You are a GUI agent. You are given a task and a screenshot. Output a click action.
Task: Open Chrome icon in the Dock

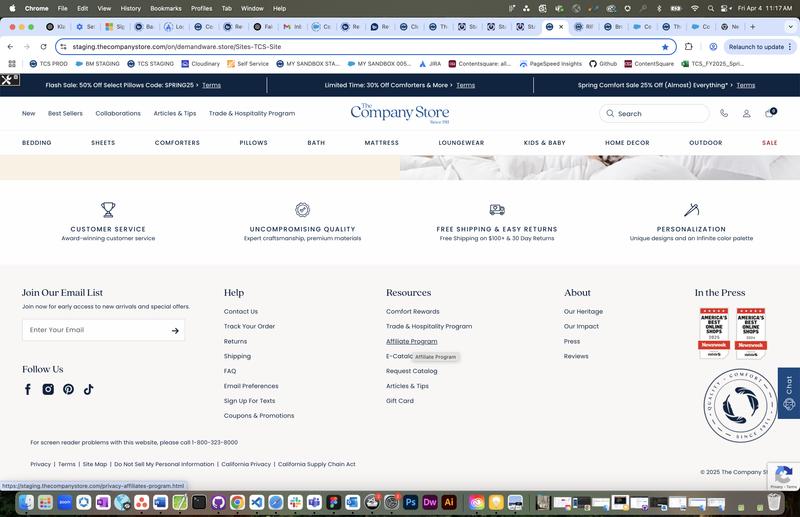click(237, 502)
